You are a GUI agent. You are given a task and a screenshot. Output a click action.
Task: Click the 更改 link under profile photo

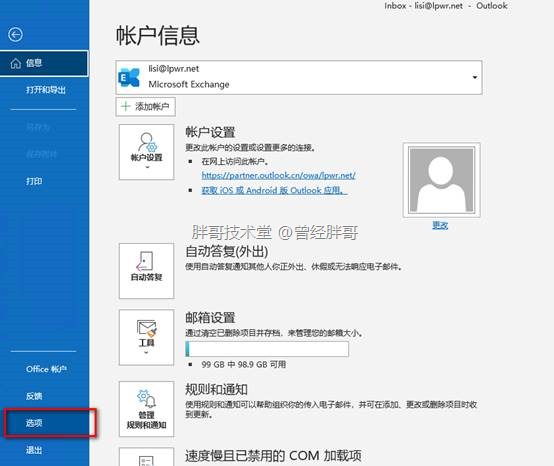[440, 225]
